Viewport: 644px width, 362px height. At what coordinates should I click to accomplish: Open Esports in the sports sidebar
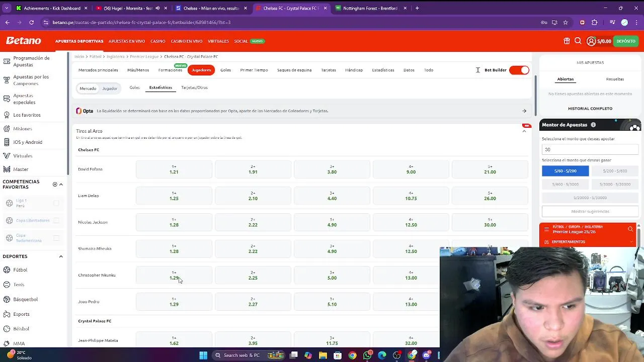21,314
